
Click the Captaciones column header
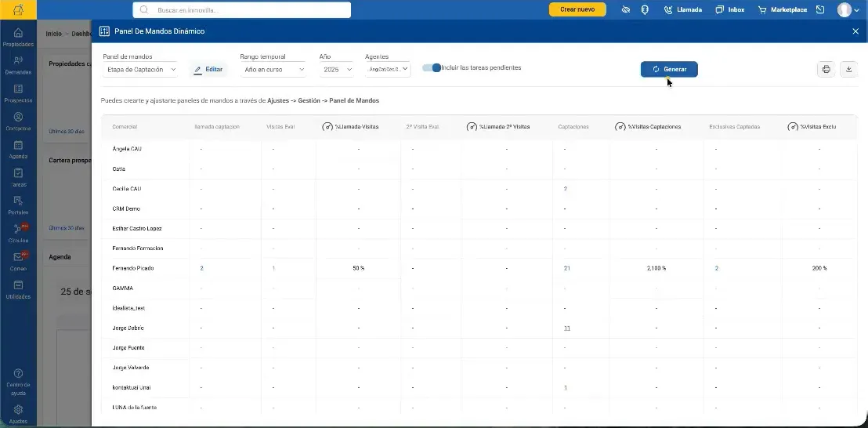573,127
